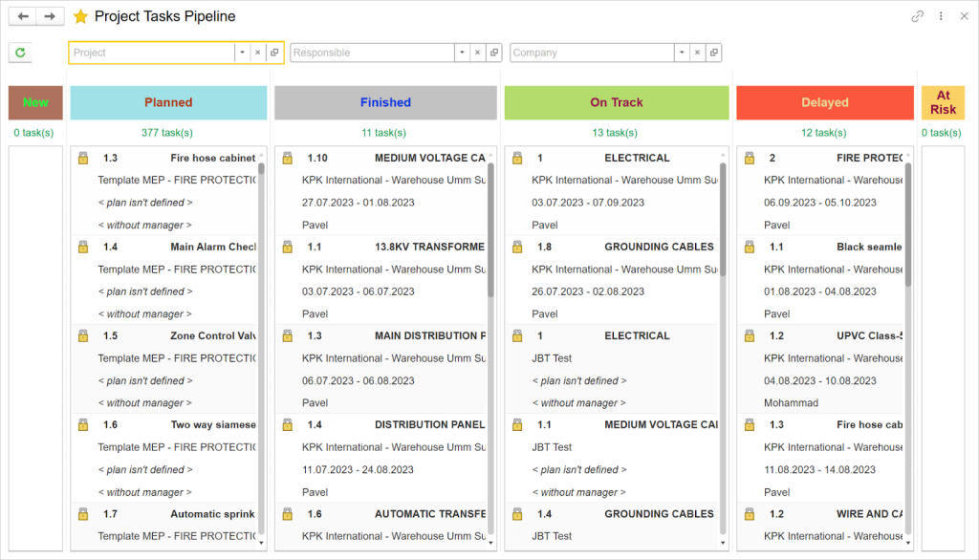979x560 pixels.
Task: Open the Responsible filter's selection dialog icon
Action: [493, 52]
